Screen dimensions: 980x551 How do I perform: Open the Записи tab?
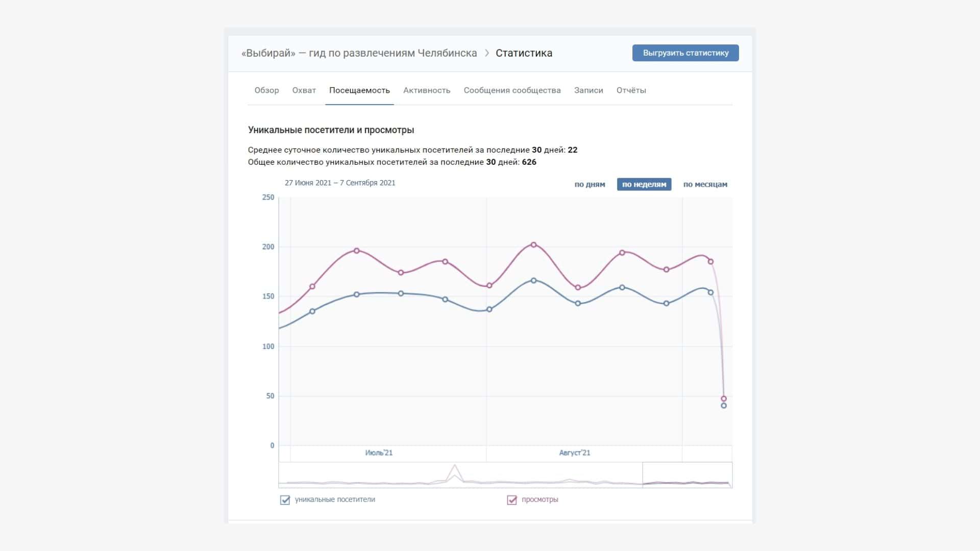pos(589,90)
